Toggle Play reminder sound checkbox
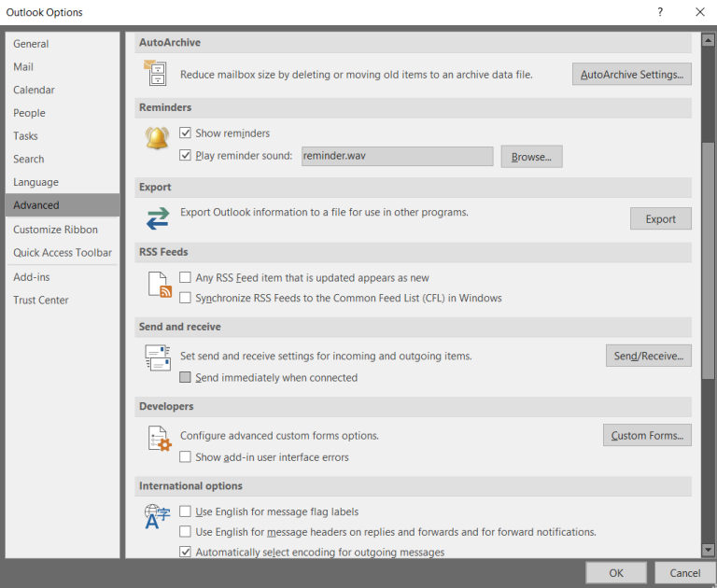This screenshot has width=717, height=588. click(185, 155)
